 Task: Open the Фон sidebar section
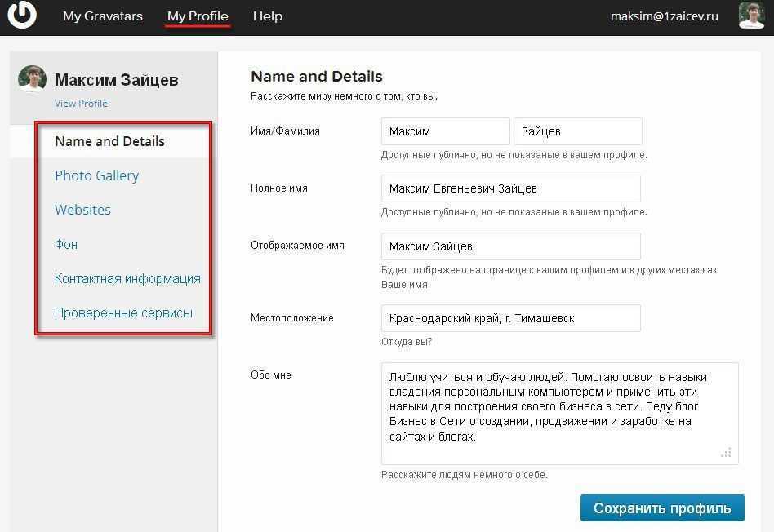pos(66,244)
